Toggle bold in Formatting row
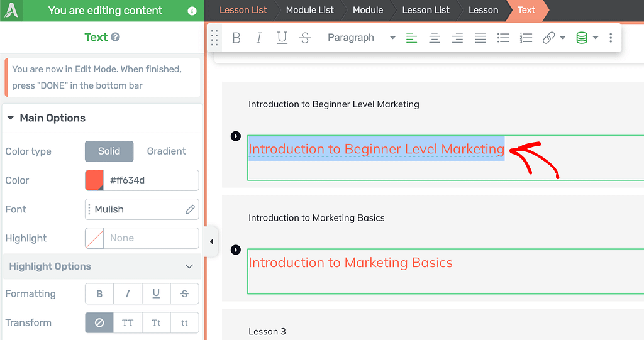This screenshot has width=644, height=340. (x=99, y=293)
